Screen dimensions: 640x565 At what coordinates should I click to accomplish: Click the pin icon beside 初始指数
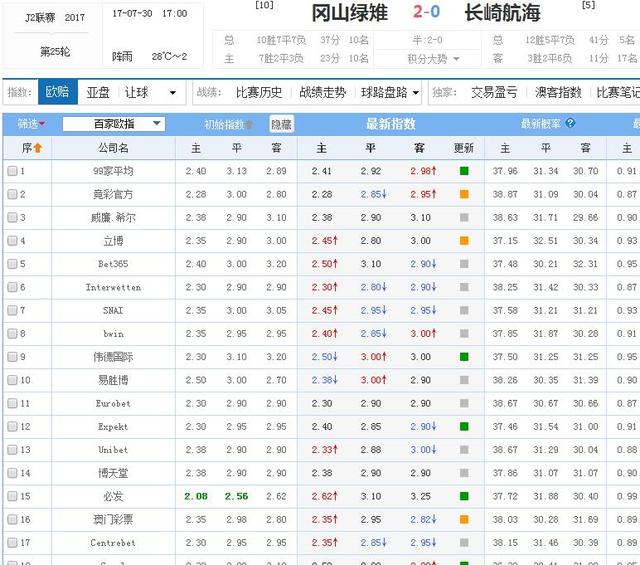(249, 125)
